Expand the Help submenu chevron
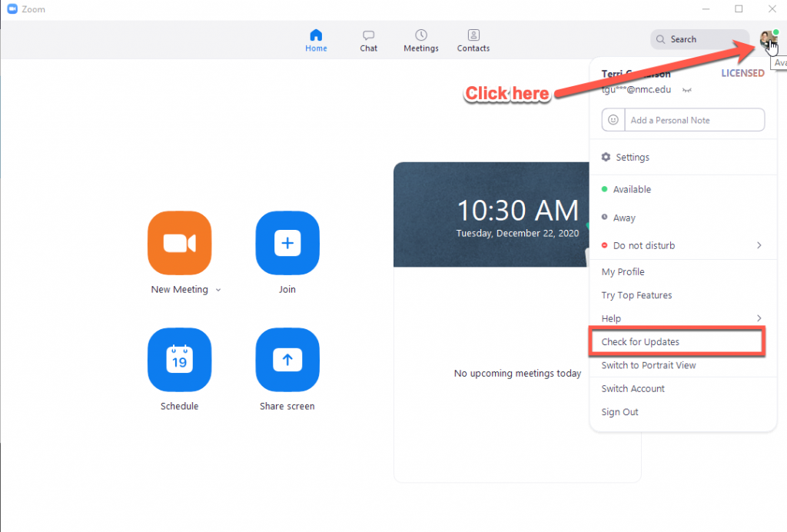Image resolution: width=787 pixels, height=532 pixels. coord(759,318)
